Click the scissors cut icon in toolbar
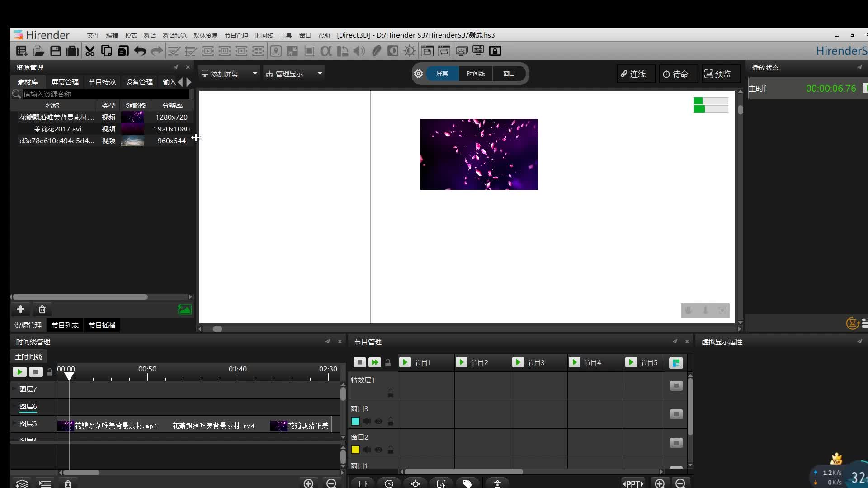868x488 pixels. [90, 51]
